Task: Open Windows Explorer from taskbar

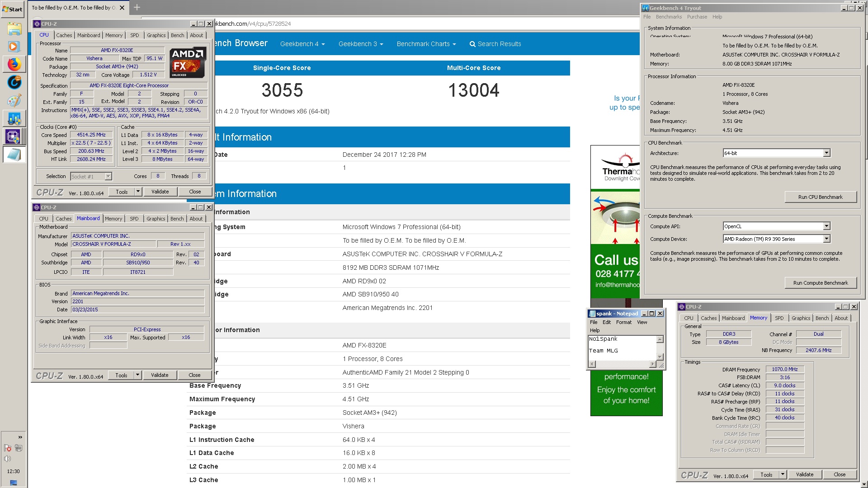Action: click(x=14, y=29)
